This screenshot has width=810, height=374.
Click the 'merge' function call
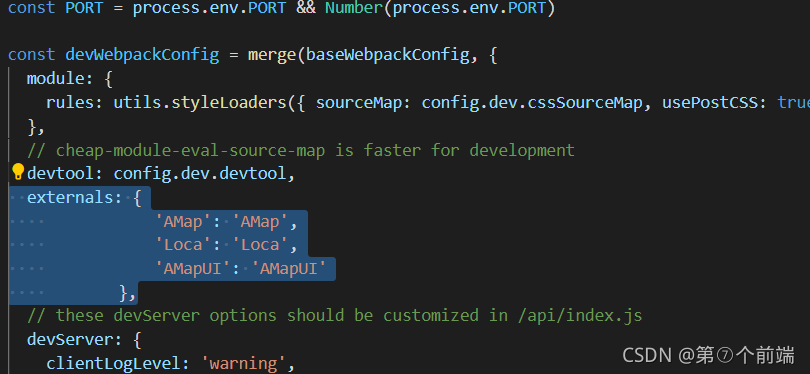[x=272, y=55]
